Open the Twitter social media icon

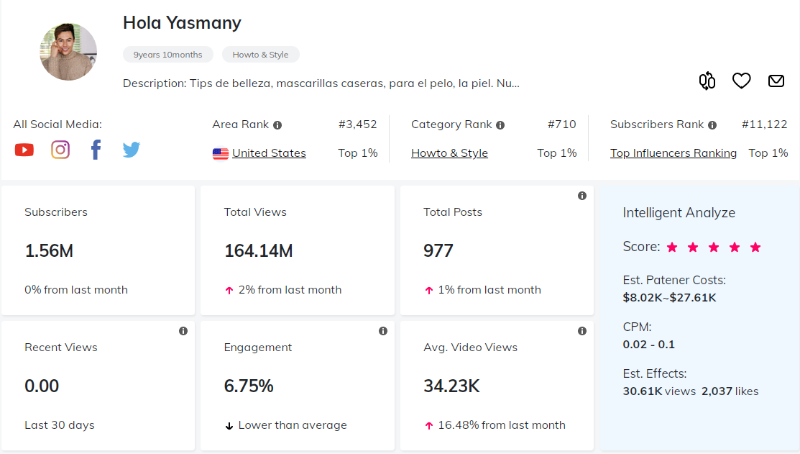point(131,150)
